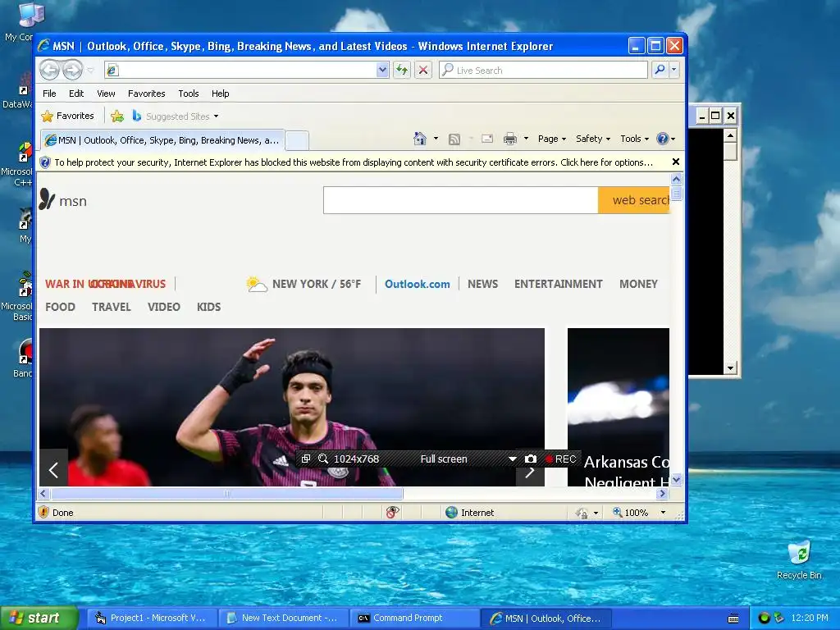The height and width of the screenshot is (630, 840).
Task: Close the security information bar
Action: pyautogui.click(x=676, y=162)
